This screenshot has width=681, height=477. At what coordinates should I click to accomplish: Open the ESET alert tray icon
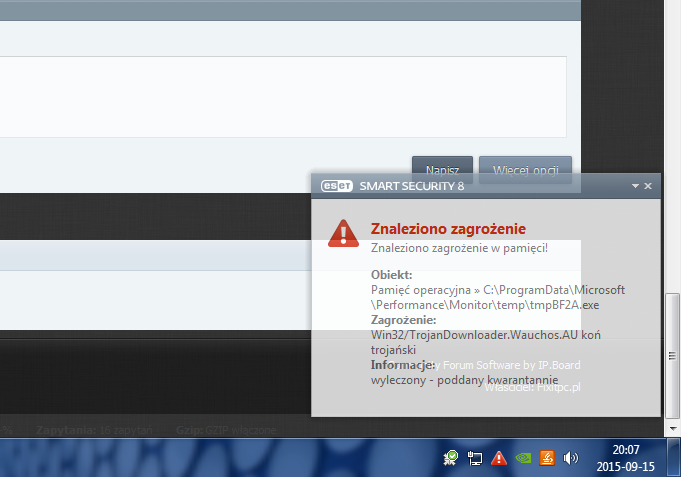click(x=499, y=458)
